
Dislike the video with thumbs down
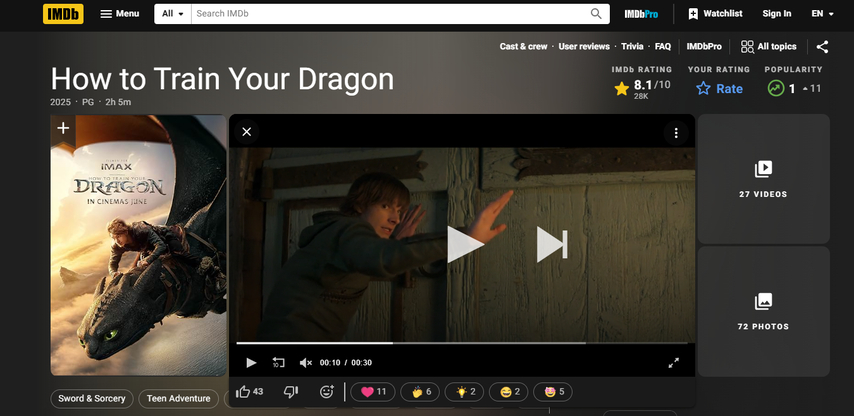pyautogui.click(x=291, y=391)
